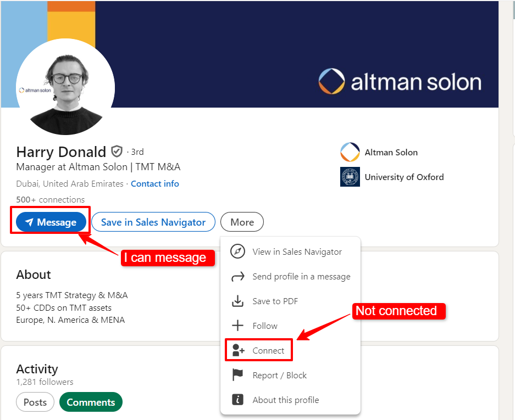Click the 3rd degree connection label
Viewport: 515px width, 420px height.
point(137,152)
